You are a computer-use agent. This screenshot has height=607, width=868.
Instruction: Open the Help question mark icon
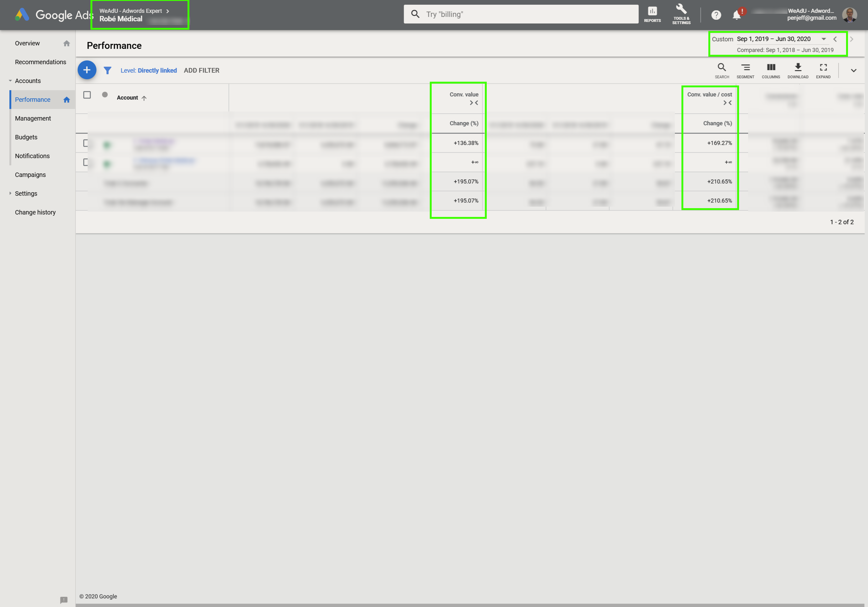(716, 15)
